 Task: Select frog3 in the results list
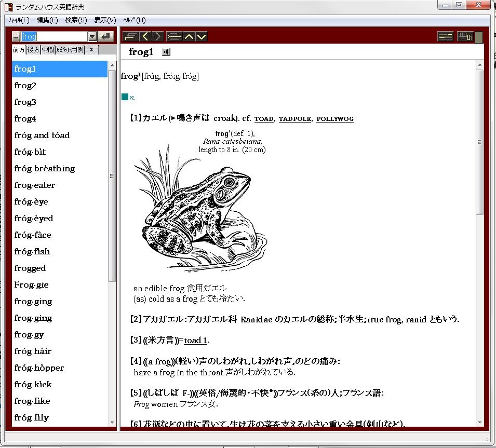pos(60,102)
